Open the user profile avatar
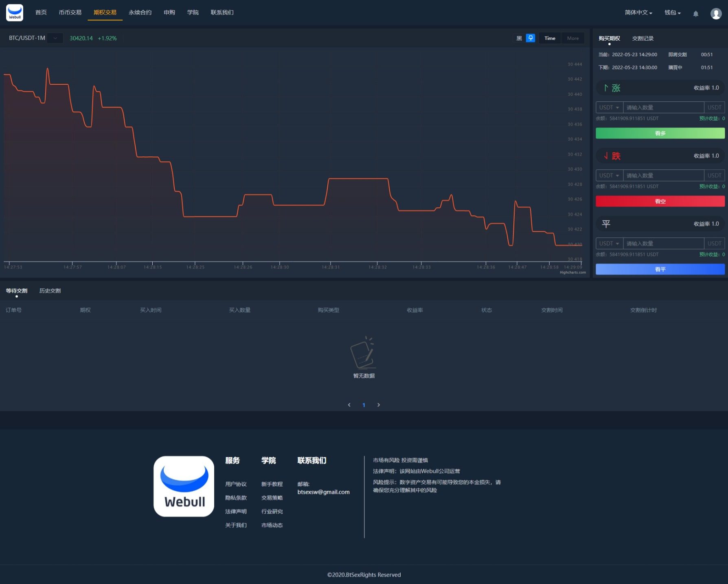This screenshot has height=584, width=728. pyautogui.click(x=716, y=13)
